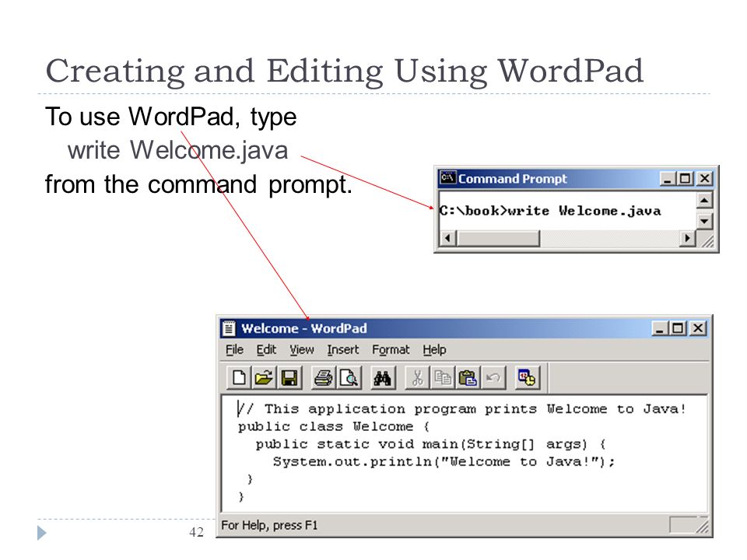Click the Open folder icon in WordPad
The image size is (747, 560).
pos(264,378)
